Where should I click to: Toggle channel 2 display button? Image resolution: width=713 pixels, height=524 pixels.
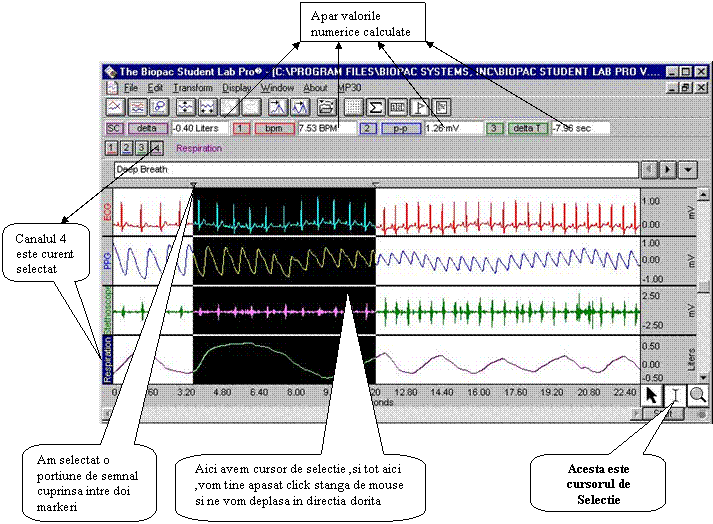(x=127, y=148)
